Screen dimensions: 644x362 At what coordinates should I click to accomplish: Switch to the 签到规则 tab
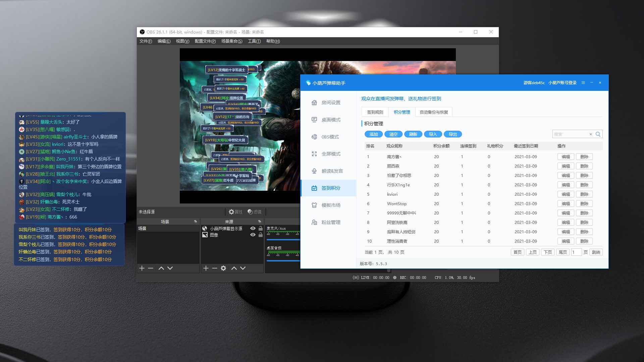(375, 112)
